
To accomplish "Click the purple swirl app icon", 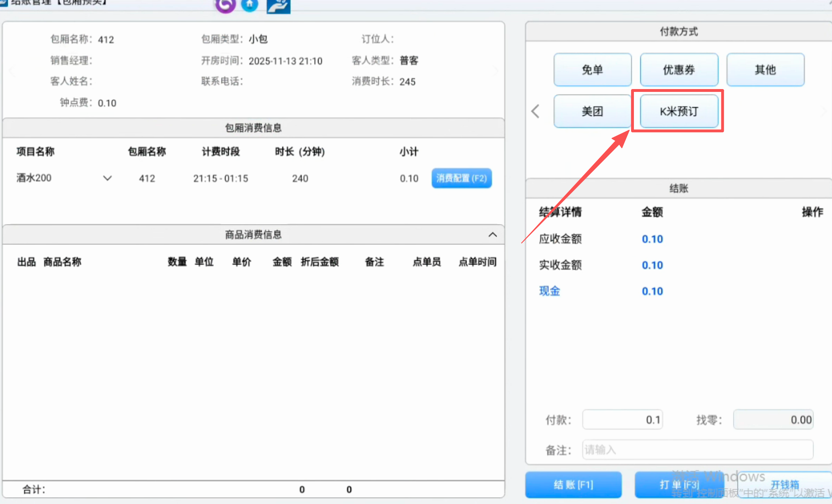I will click(x=225, y=5).
